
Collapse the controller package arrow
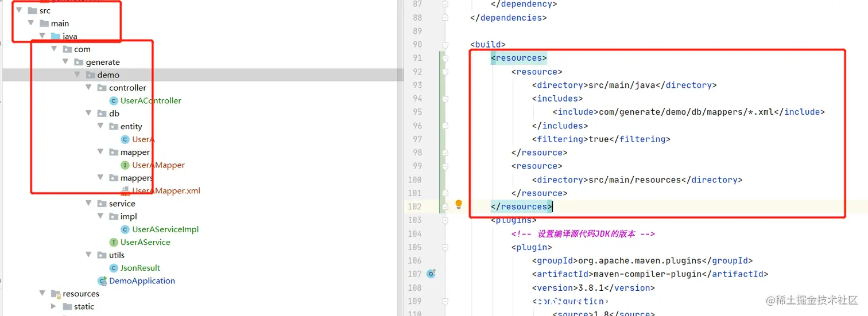point(88,87)
